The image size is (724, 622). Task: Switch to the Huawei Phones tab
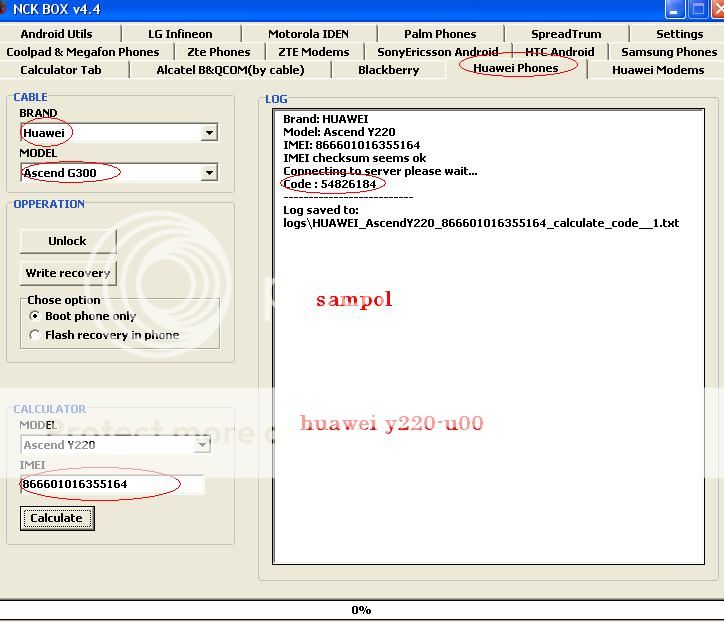click(516, 69)
